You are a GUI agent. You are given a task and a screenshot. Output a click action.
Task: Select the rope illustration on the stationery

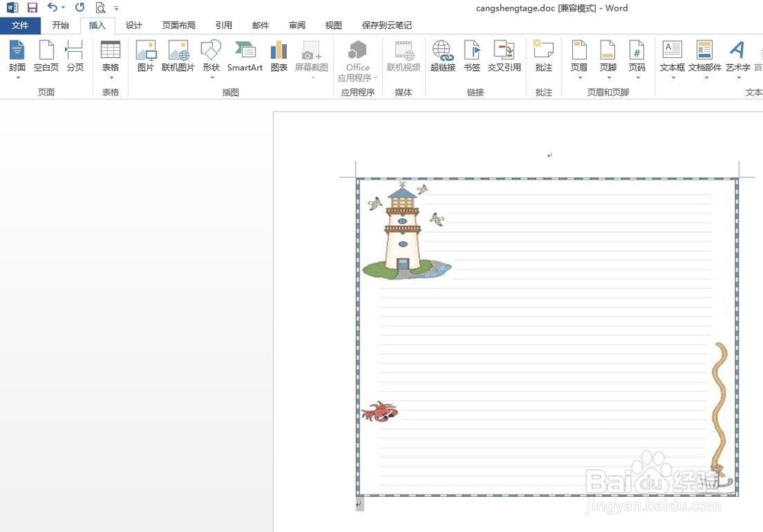coord(720,411)
